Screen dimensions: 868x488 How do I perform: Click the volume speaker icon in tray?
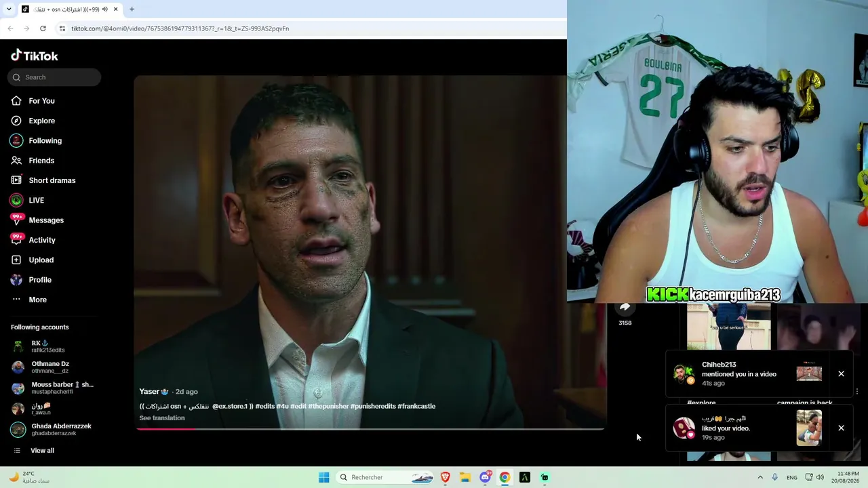point(821,477)
